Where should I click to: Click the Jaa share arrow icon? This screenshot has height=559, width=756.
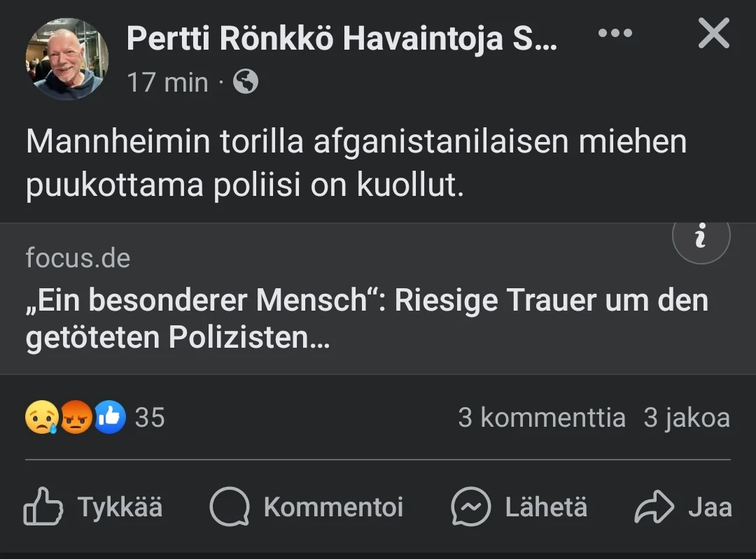pyautogui.click(x=654, y=507)
